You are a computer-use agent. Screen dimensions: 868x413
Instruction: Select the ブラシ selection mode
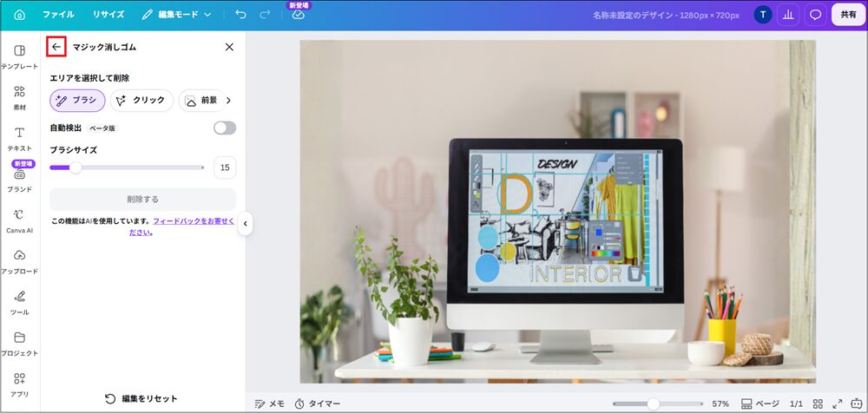77,100
